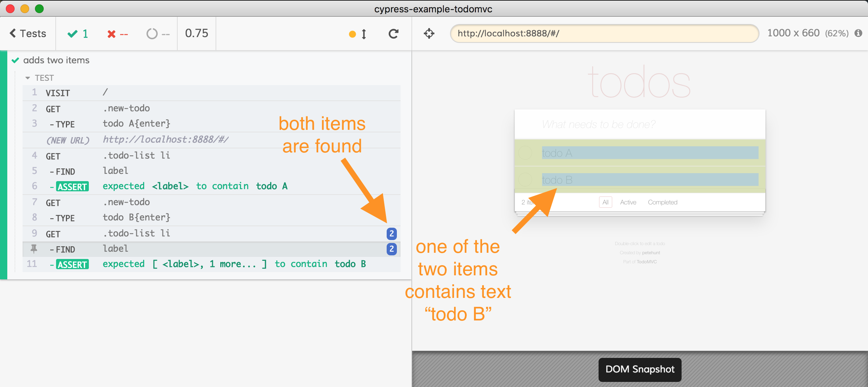Toggle the todo B completion circle
The width and height of the screenshot is (868, 387).
point(525,180)
